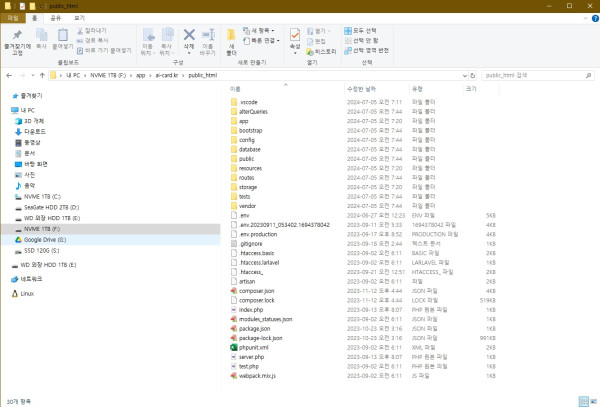Image resolution: width=600 pixels, height=407 pixels.
Task: Click Edit (편집) in the ribbon
Action: (316, 41)
